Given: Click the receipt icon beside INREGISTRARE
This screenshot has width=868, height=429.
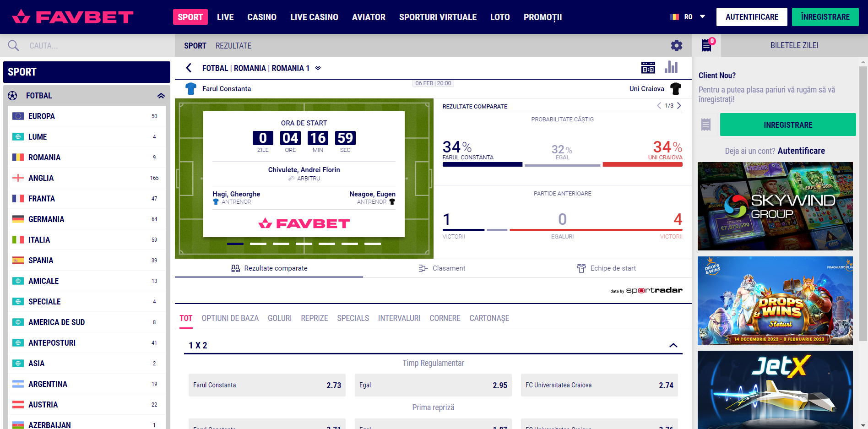Looking at the screenshot, I should [706, 125].
